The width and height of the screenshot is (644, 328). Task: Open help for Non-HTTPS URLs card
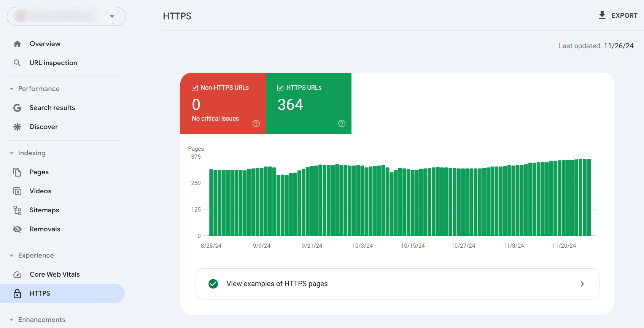click(256, 123)
